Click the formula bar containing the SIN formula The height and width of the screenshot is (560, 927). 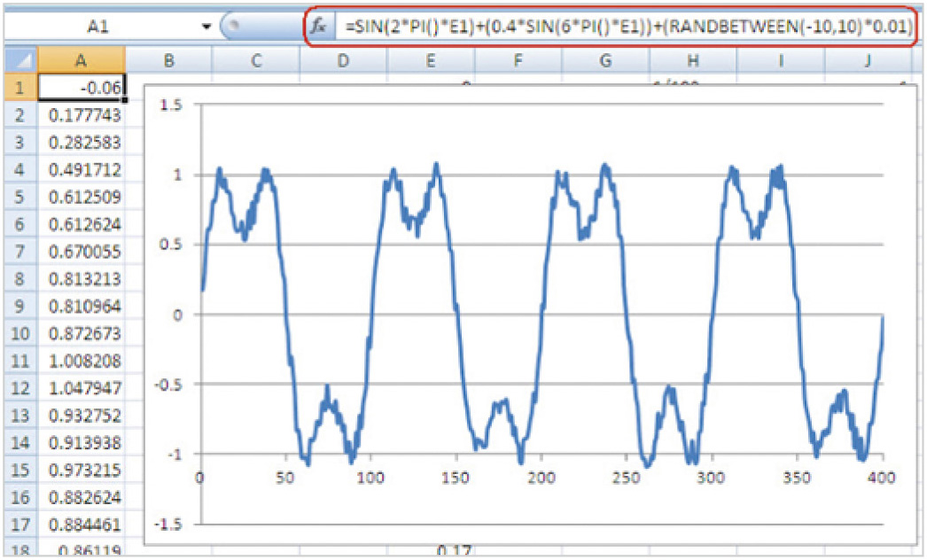click(629, 27)
